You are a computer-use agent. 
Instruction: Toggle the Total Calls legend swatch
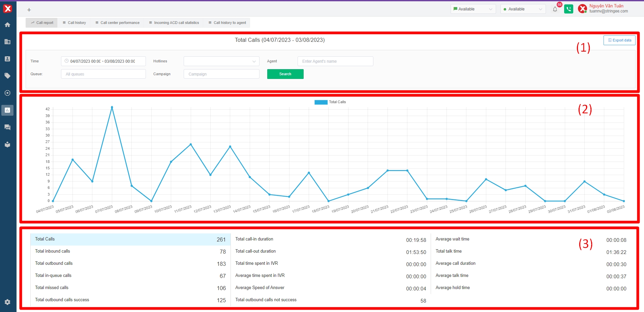321,102
